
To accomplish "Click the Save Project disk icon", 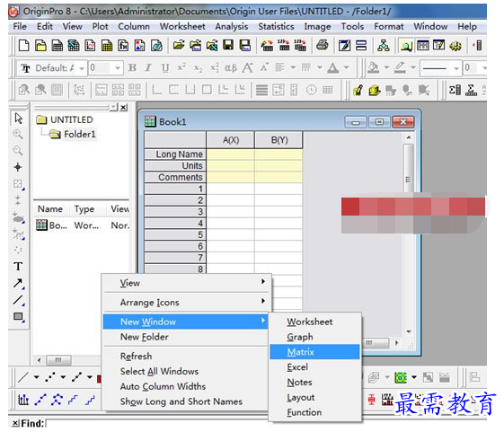I will tap(228, 46).
